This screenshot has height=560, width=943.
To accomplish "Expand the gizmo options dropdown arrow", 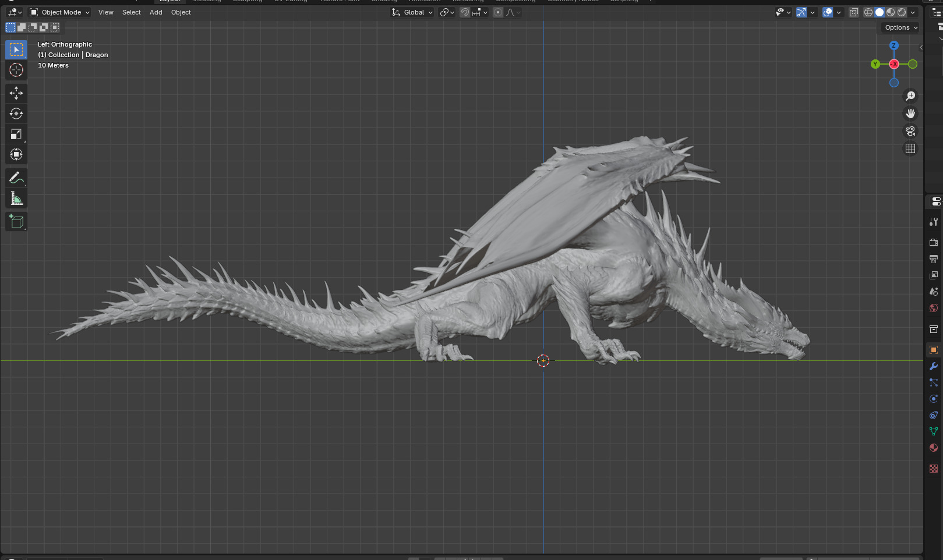I will 813,12.
